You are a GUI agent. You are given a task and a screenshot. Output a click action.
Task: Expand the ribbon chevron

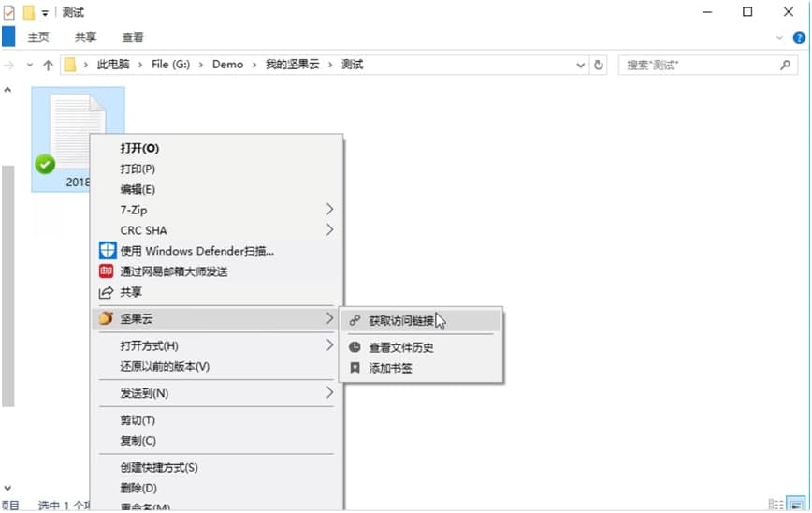779,37
